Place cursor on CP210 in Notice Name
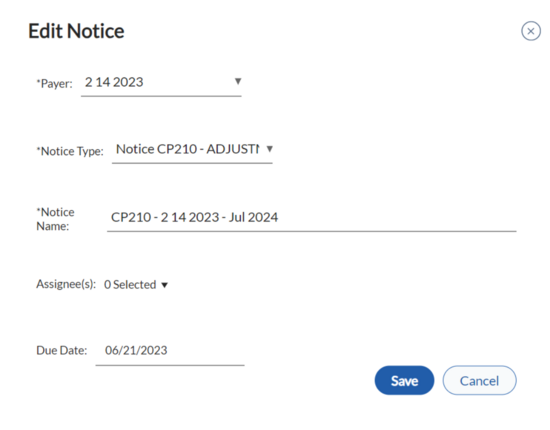This screenshot has width=550, height=430. coord(131,217)
